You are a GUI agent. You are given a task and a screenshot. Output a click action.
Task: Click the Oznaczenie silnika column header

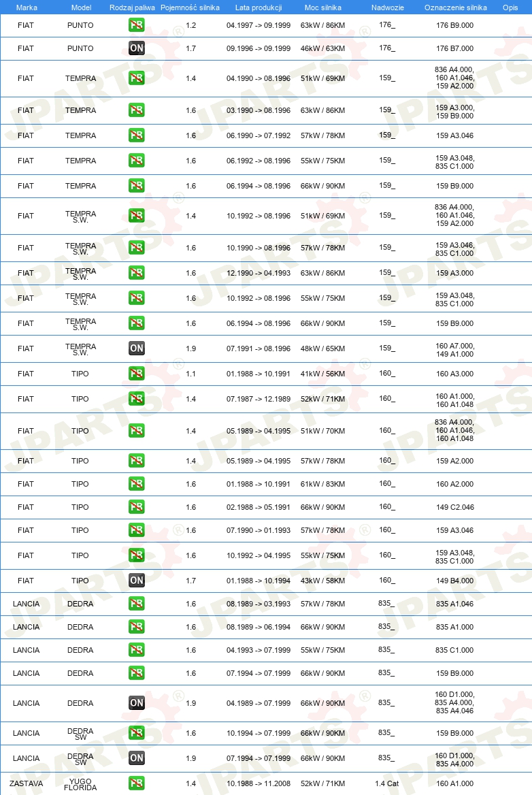coord(456,7)
